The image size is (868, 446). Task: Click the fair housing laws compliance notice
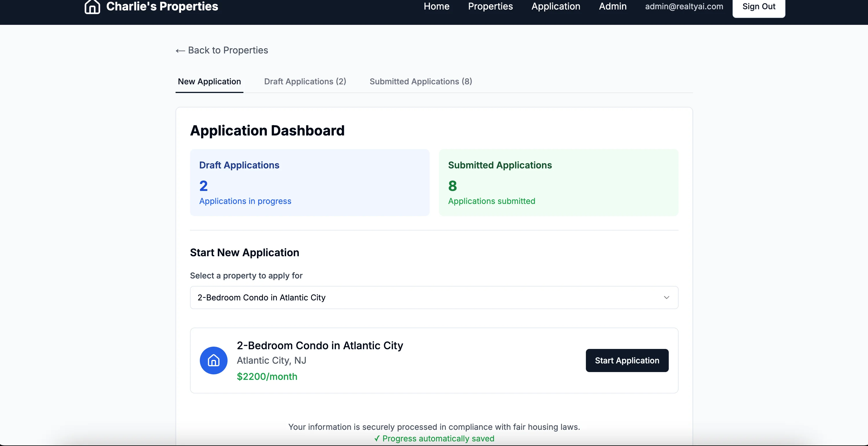click(434, 427)
